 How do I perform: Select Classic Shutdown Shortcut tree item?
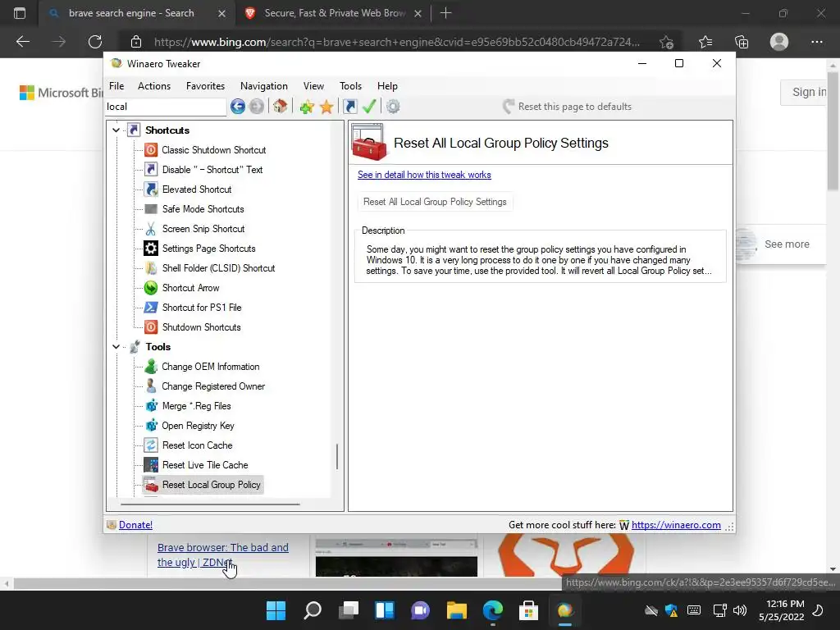[x=214, y=150]
